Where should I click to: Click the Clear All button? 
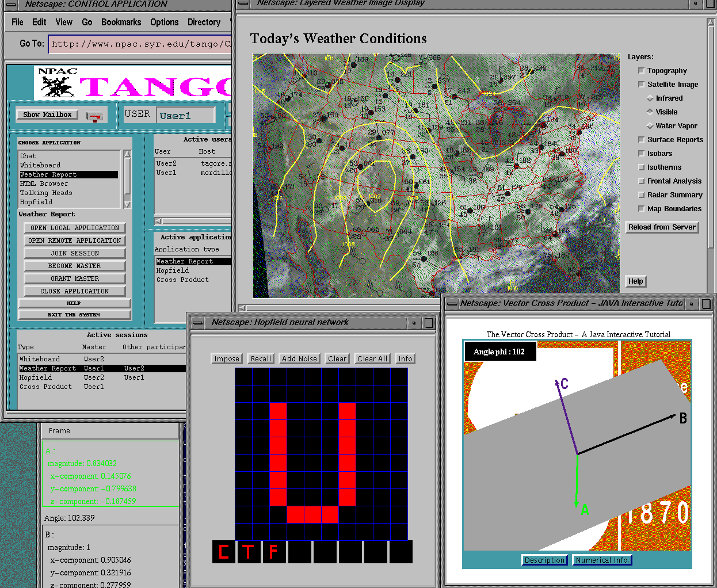pos(372,359)
